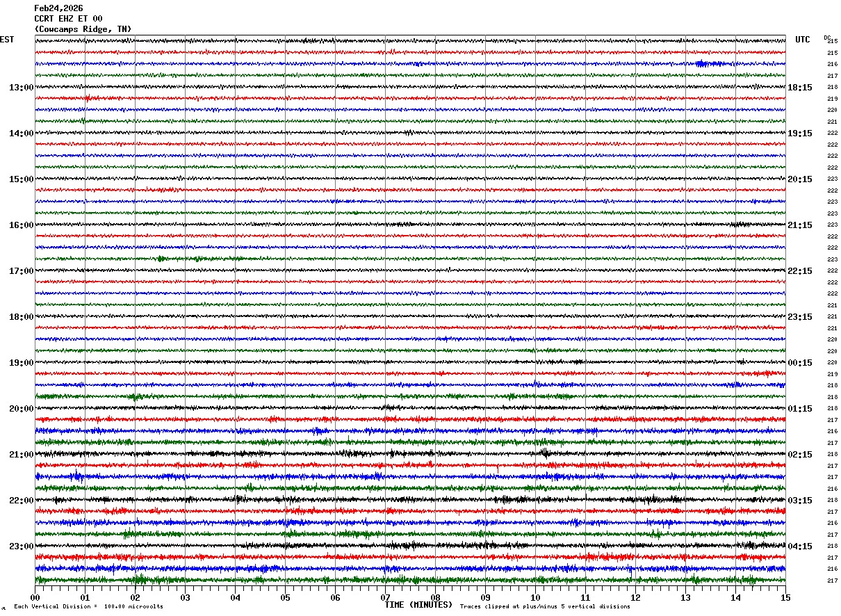841x616 pixels.
Task: Click the 01:15 UTC time label
Action: tap(800, 409)
